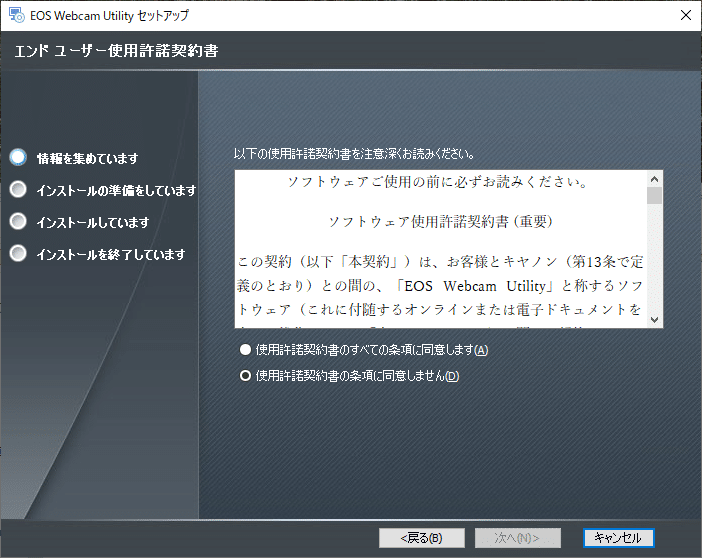
Task: Click the 以下の使用許諾契約書を注意深くお読みください instruction text
Action: (354, 154)
